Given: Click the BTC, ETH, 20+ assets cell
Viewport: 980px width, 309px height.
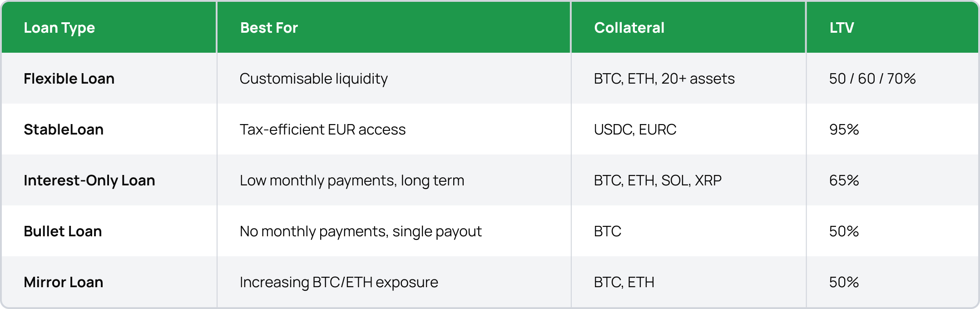Looking at the screenshot, I should (664, 79).
